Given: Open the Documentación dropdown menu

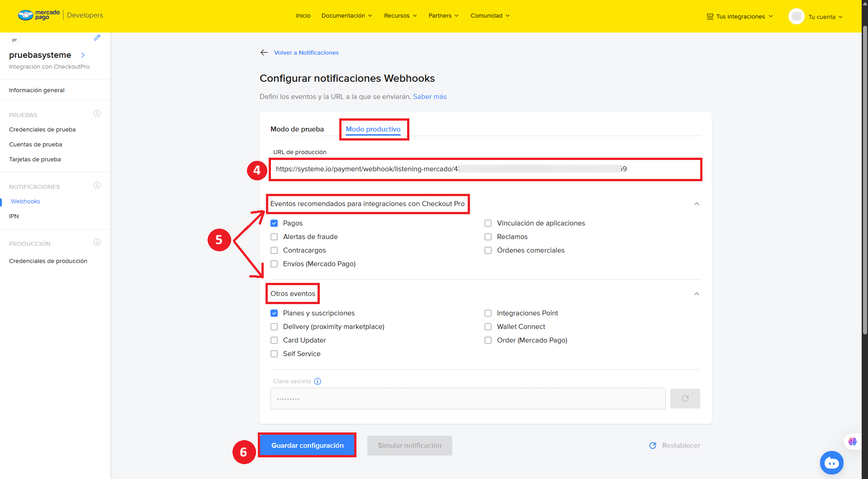Looking at the screenshot, I should pyautogui.click(x=347, y=16).
